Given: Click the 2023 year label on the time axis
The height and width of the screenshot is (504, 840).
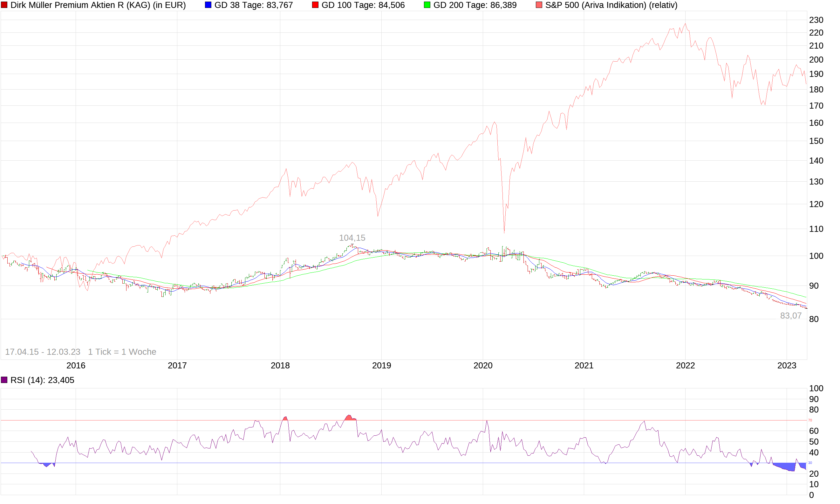Looking at the screenshot, I should click(786, 366).
